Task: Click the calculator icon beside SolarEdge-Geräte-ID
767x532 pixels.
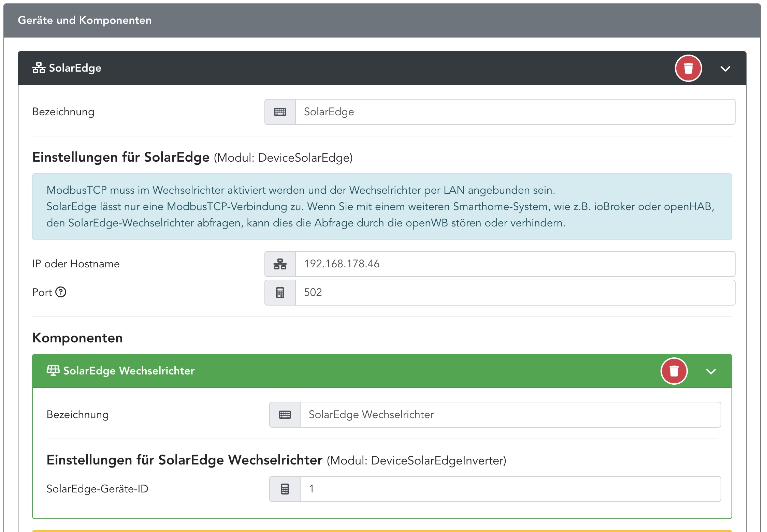Action: coord(285,489)
